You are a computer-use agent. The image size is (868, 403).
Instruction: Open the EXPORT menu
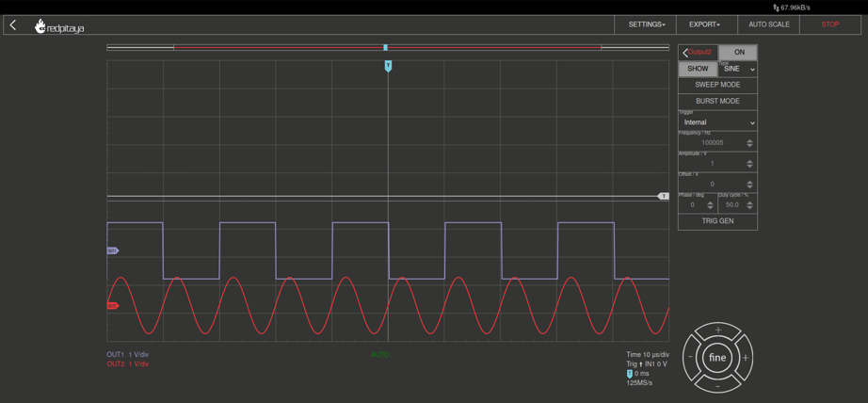[704, 24]
